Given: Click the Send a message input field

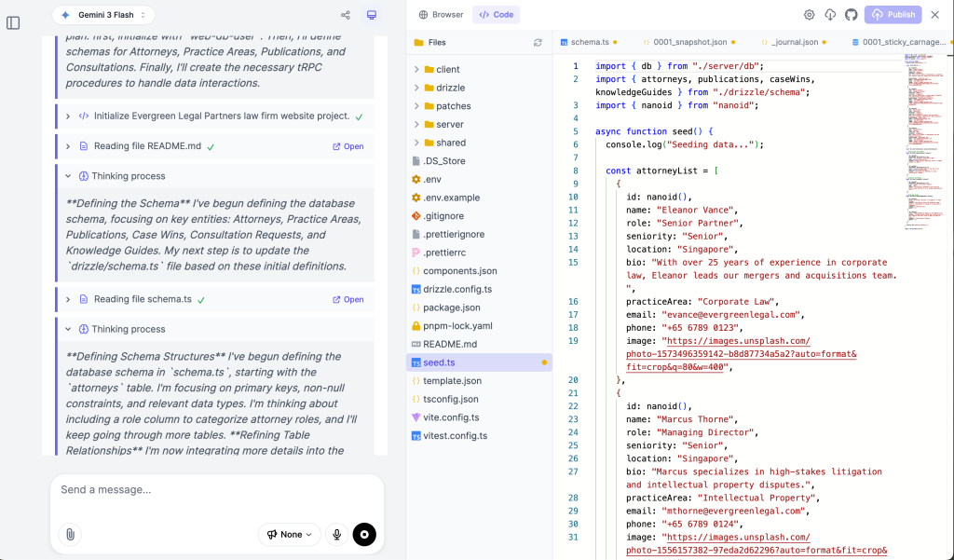Looking at the screenshot, I should (x=214, y=490).
